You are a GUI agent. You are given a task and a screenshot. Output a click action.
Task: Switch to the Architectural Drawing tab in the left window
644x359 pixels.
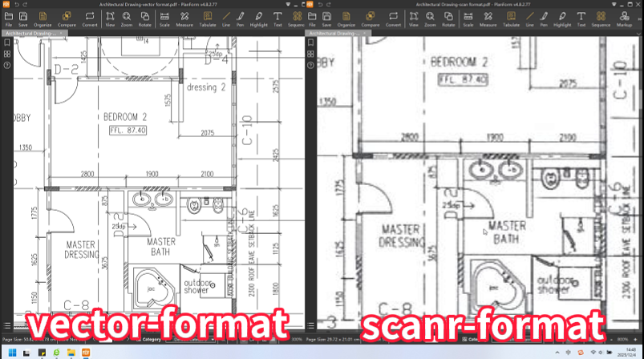coord(29,34)
